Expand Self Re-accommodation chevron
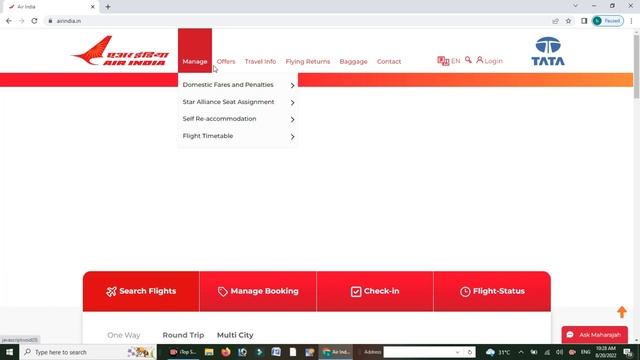640x360 pixels. click(x=292, y=120)
